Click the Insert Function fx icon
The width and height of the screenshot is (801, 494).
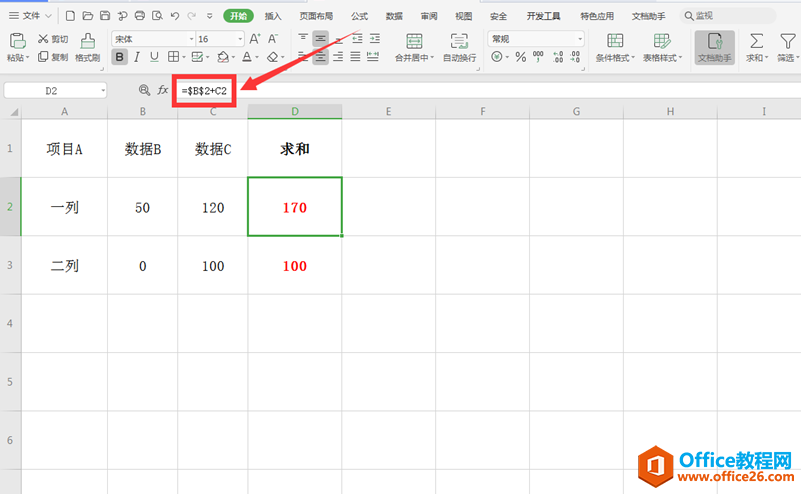(163, 90)
